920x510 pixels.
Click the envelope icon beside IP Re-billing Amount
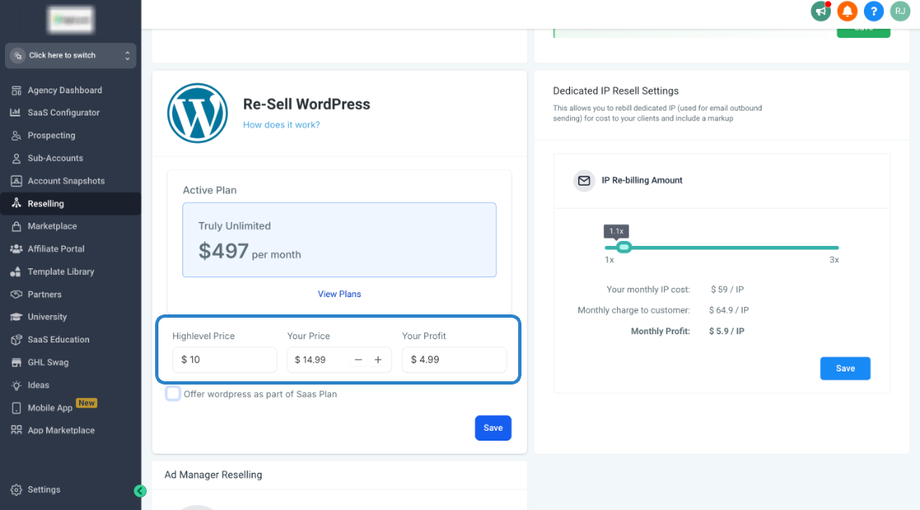[584, 181]
